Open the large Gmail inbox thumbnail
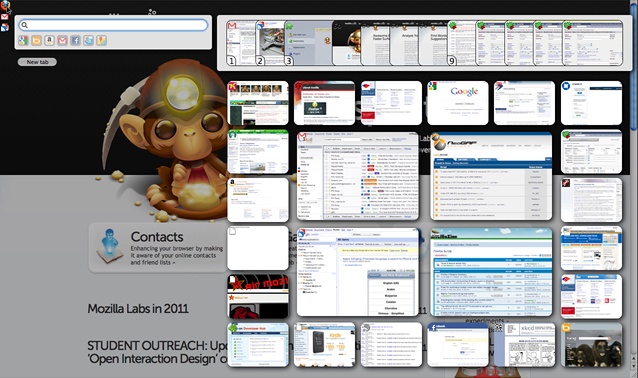Screen dimensions: 638x378 pyautogui.click(x=358, y=176)
